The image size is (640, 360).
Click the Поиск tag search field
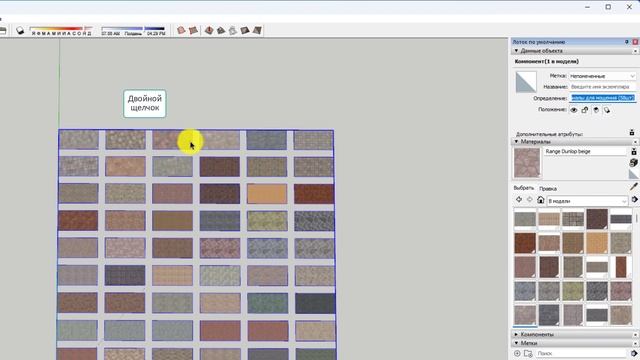pyautogui.click(x=580, y=353)
